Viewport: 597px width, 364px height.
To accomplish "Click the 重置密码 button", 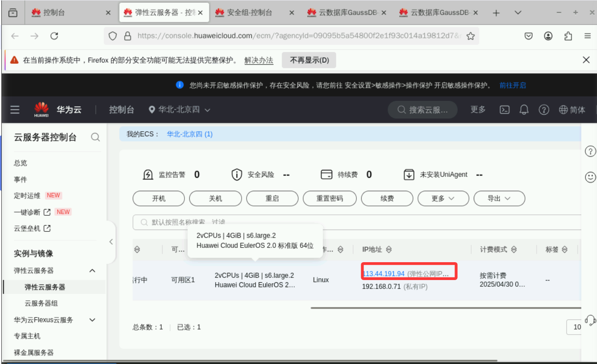I will coord(330,198).
